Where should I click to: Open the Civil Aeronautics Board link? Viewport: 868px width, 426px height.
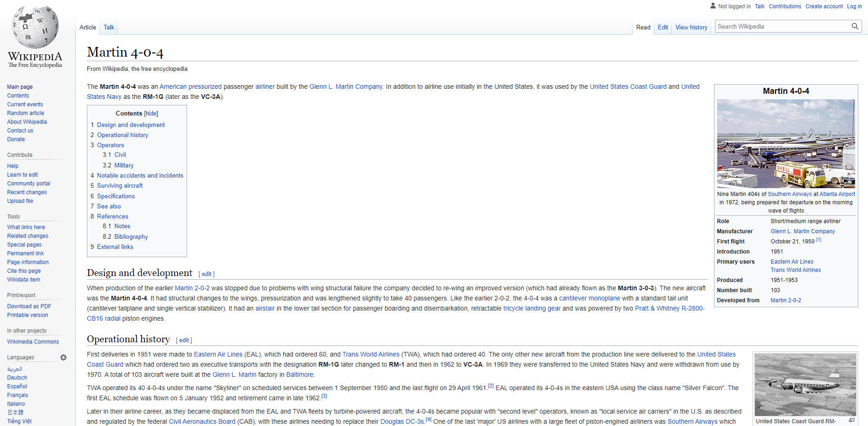coord(202,422)
